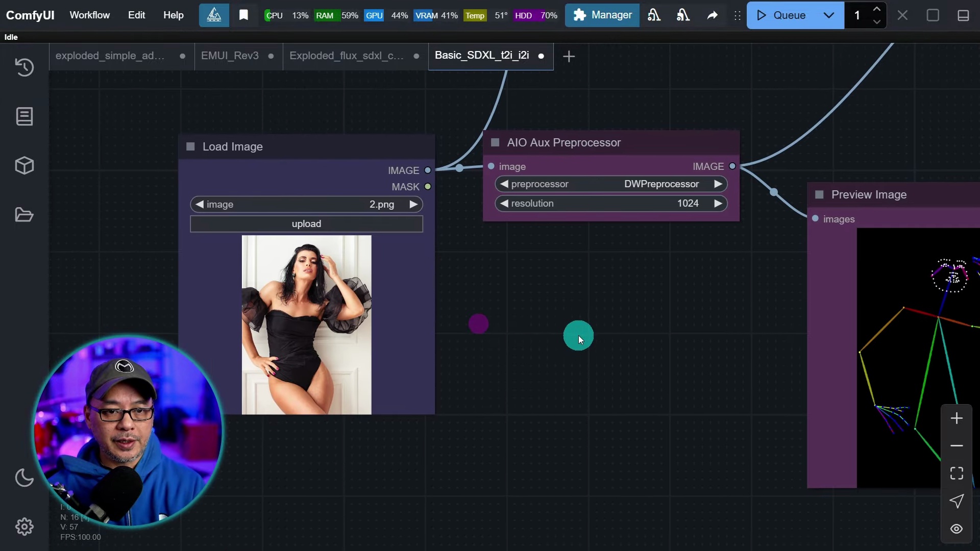Open the workflows folder sidebar icon

[x=24, y=215]
